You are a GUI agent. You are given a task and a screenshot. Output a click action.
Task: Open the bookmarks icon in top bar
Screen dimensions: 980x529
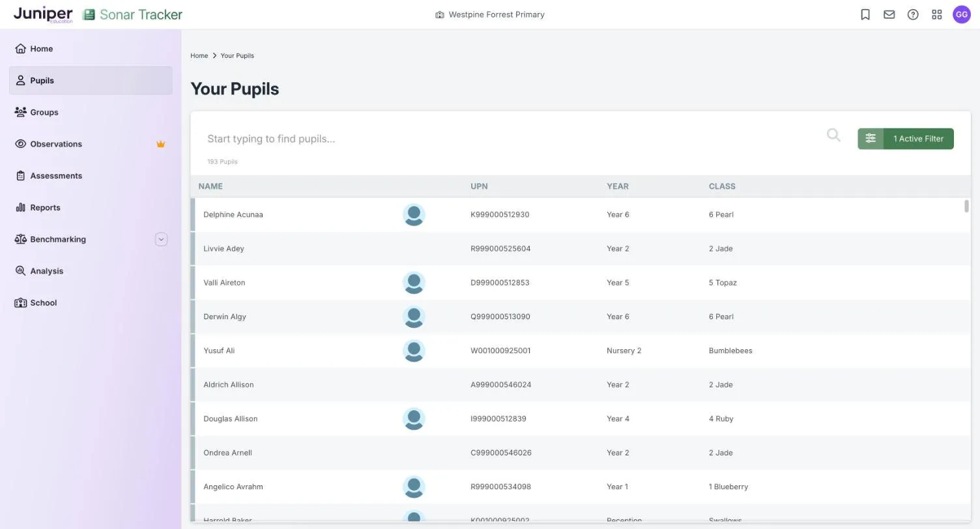coord(865,14)
